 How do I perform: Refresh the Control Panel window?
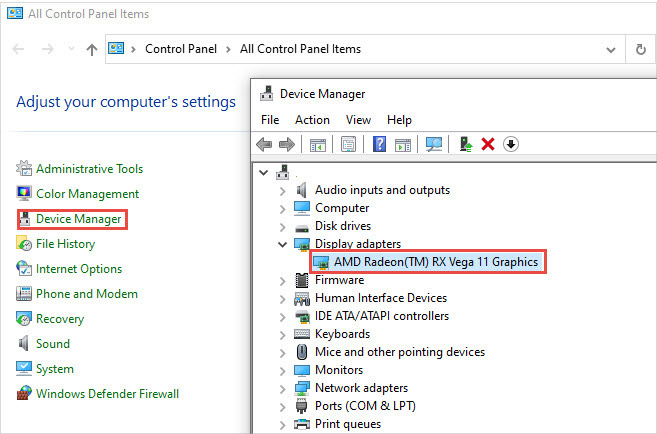click(x=641, y=49)
